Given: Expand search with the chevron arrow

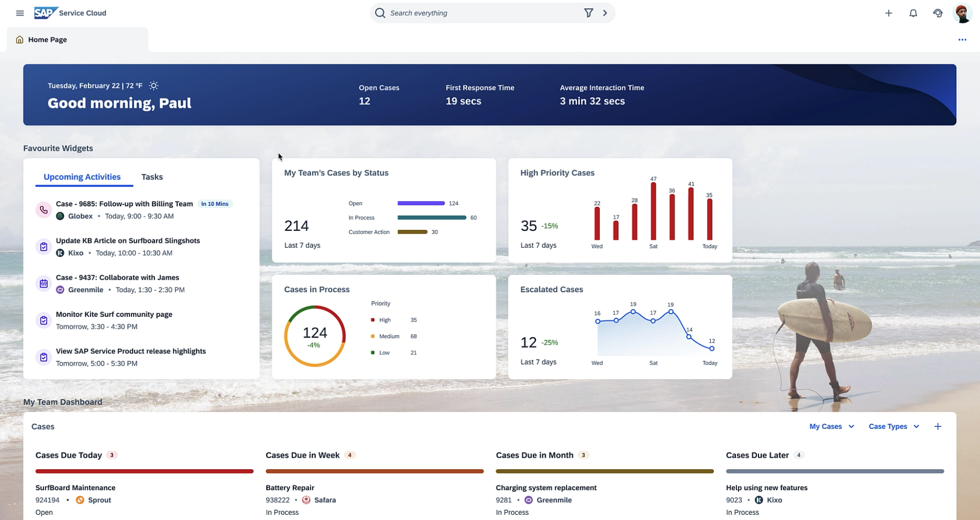Looking at the screenshot, I should point(605,13).
